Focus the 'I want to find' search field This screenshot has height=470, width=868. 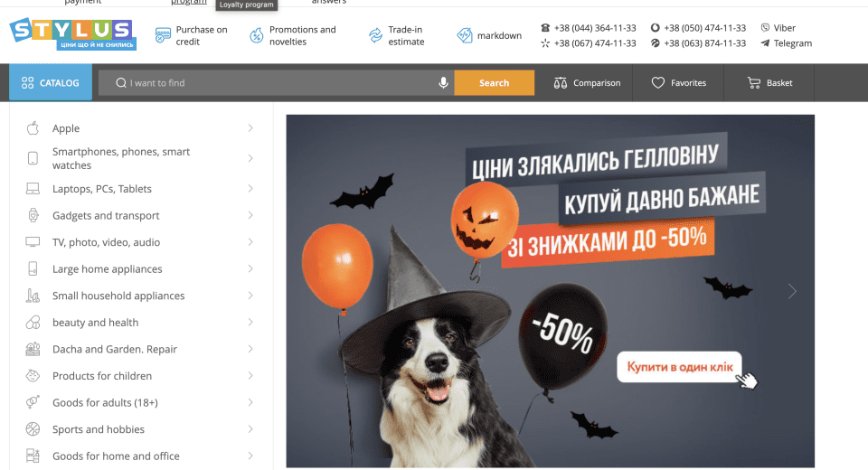[280, 83]
